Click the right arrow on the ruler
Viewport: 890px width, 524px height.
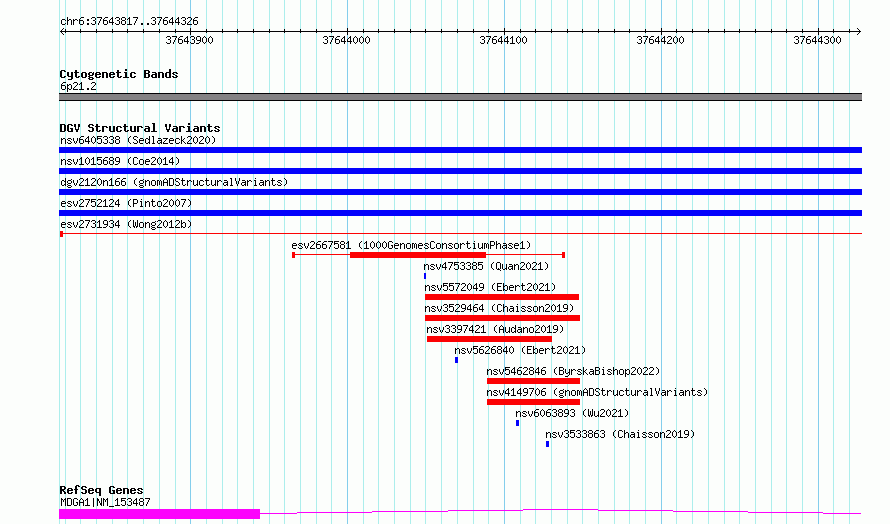click(859, 31)
